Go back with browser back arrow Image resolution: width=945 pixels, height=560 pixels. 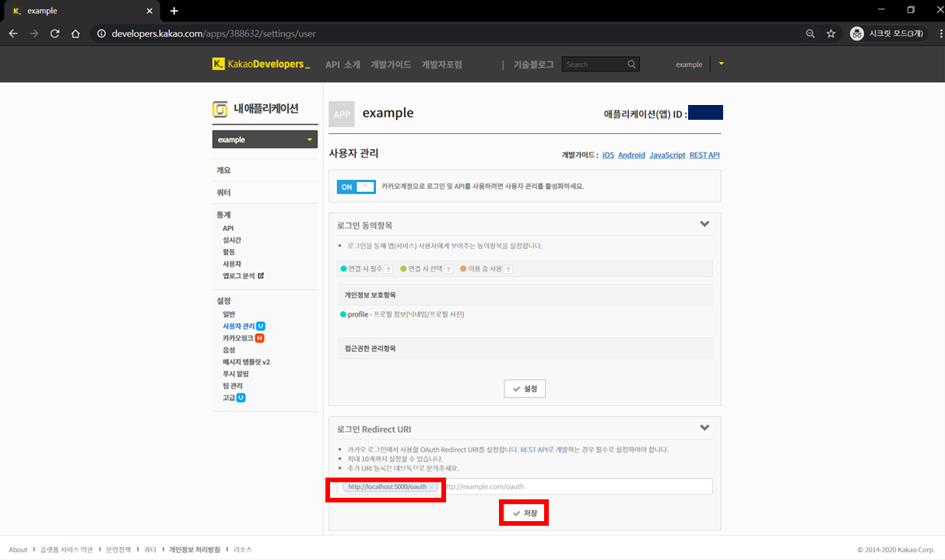click(x=12, y=33)
